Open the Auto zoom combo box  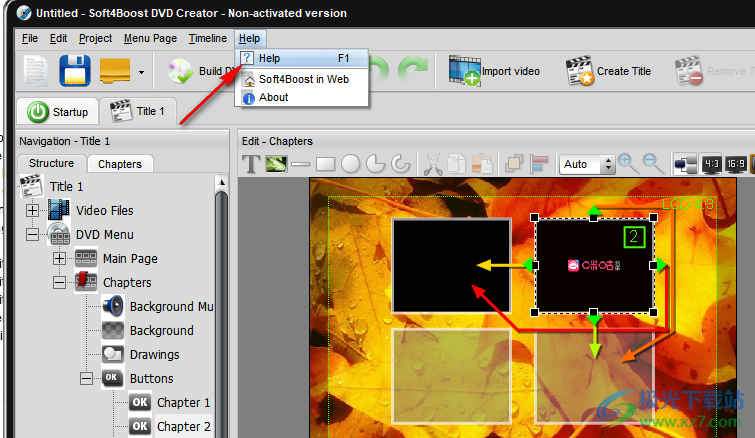(x=587, y=164)
